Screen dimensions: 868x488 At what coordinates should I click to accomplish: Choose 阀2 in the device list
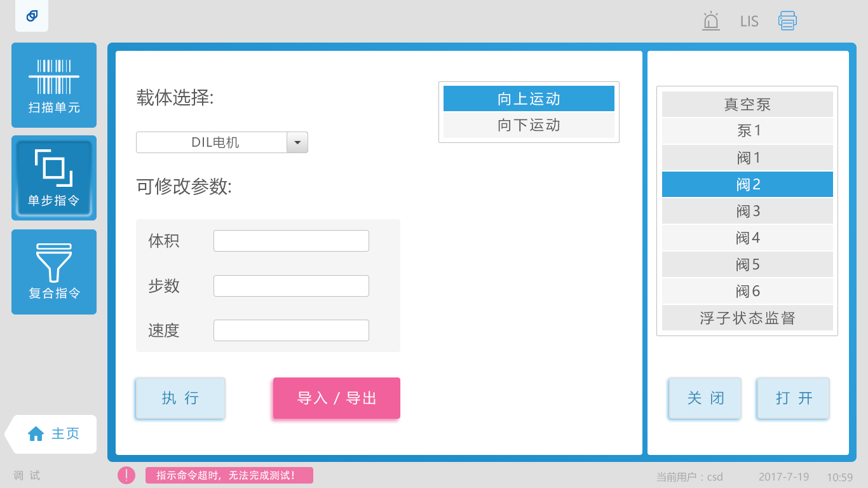coord(747,184)
